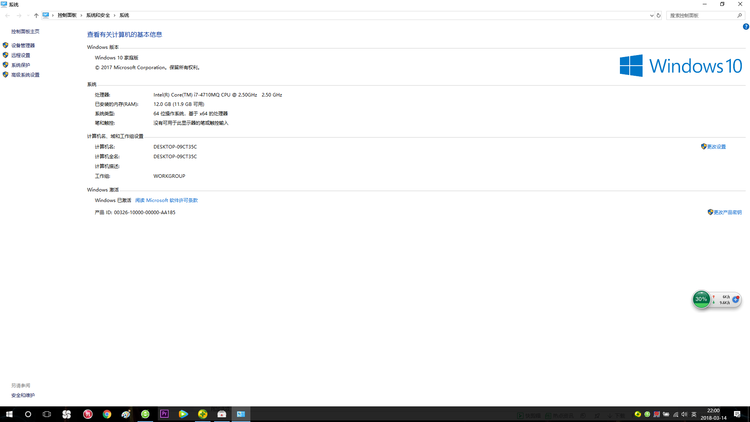The width and height of the screenshot is (750, 422).
Task: Click the network speed floating widget panel
Action: [x=726, y=300]
